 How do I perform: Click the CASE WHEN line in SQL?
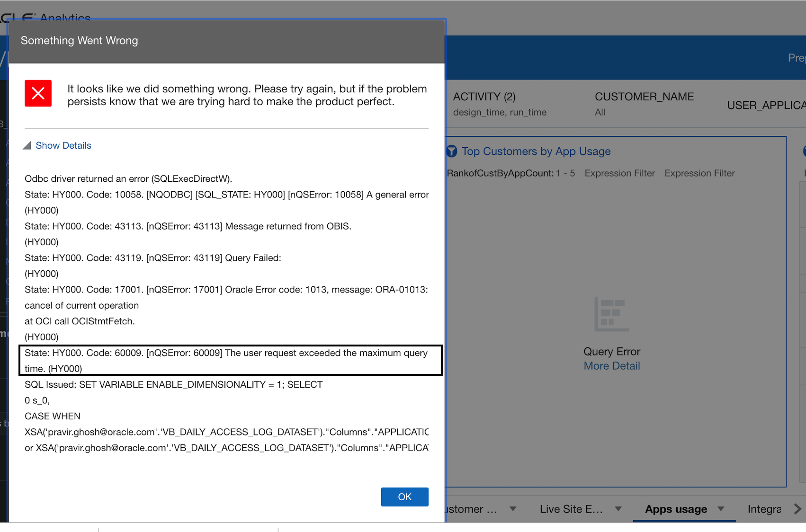coord(53,416)
